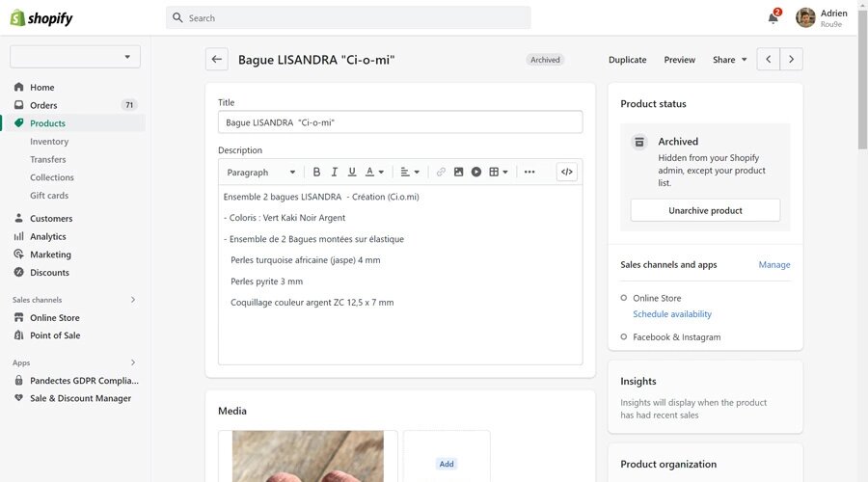Click the Online Store shop icon
Viewport: 868px width, 482px height.
pyautogui.click(x=19, y=317)
